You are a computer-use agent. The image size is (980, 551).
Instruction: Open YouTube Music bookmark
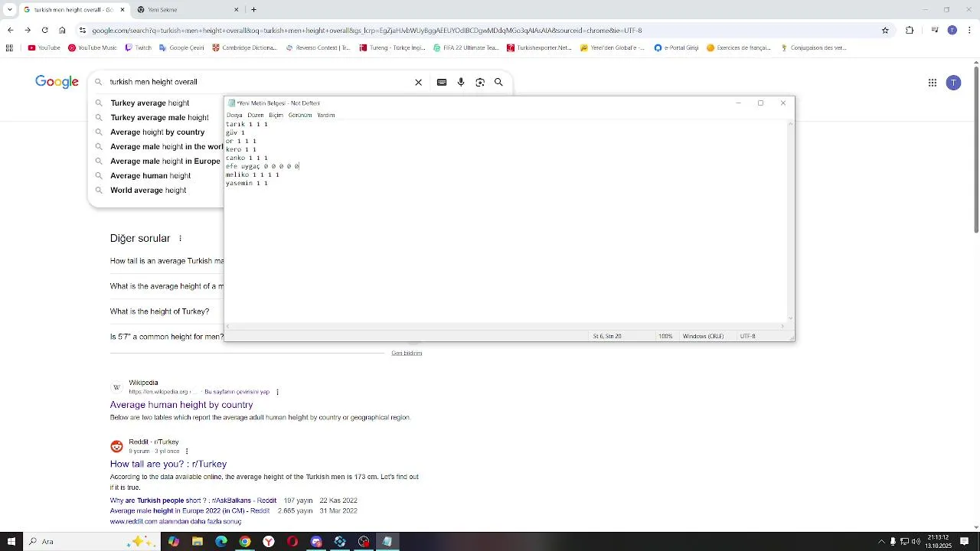click(x=93, y=47)
